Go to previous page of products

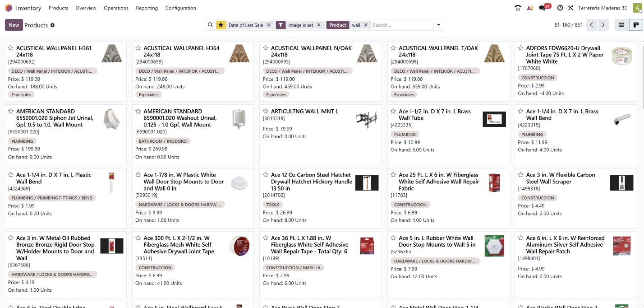[x=592, y=25]
